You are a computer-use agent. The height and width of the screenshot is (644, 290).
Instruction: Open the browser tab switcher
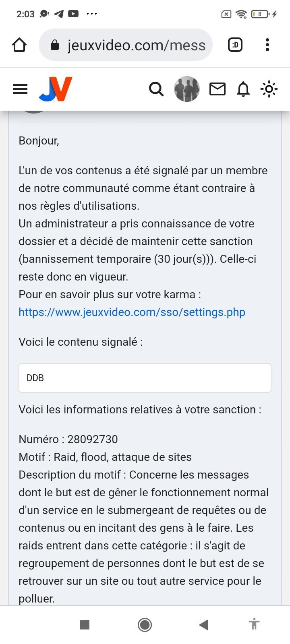[235, 45]
